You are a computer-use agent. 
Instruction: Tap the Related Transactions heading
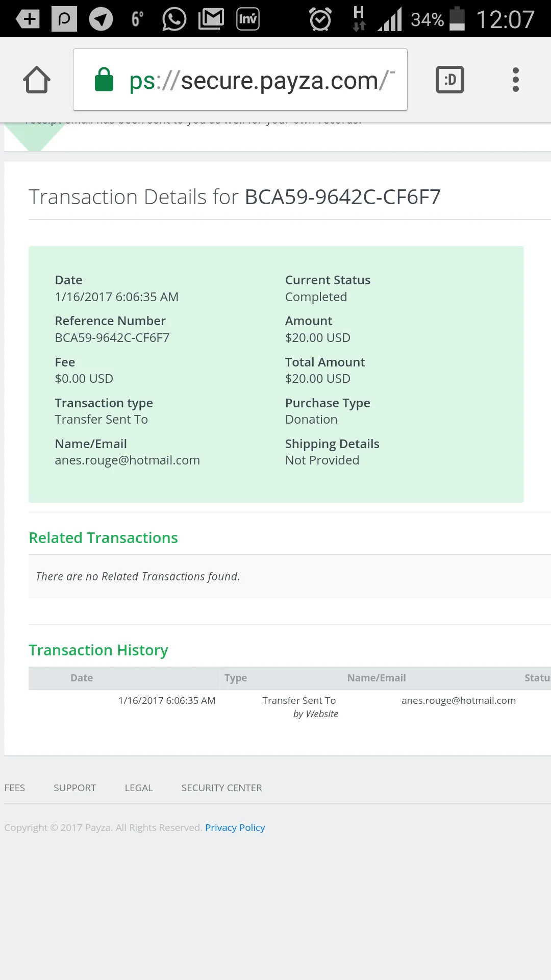(x=103, y=538)
